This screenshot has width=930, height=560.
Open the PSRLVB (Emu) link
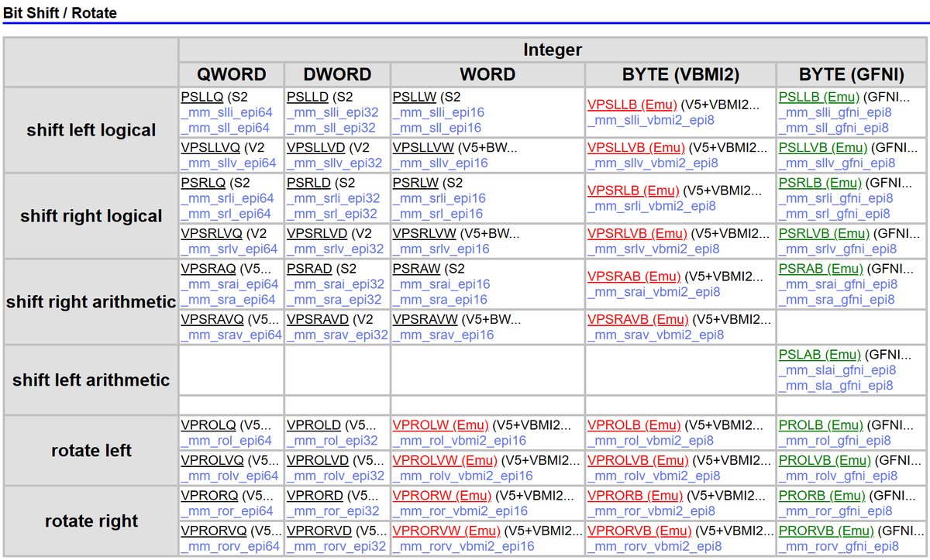coord(825,234)
